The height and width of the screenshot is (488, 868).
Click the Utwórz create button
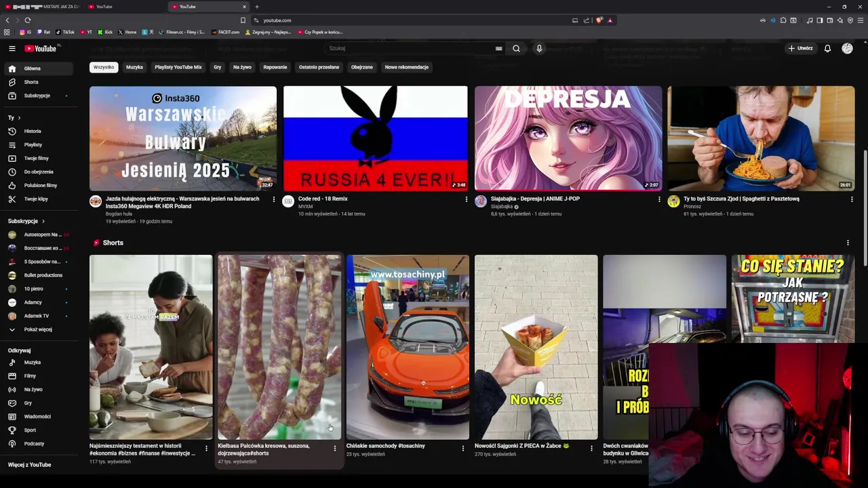(800, 49)
